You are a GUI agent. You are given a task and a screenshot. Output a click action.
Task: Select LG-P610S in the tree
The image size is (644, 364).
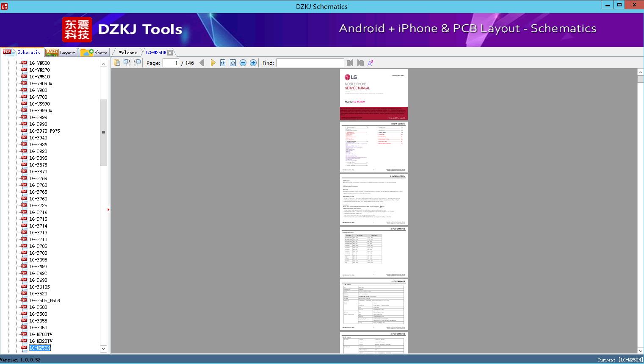[39, 287]
